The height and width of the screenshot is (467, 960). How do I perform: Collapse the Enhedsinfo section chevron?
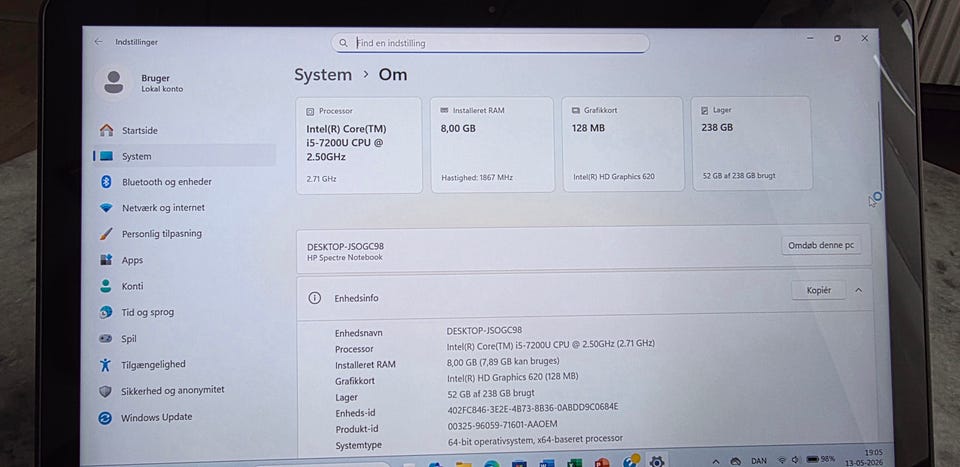click(858, 290)
